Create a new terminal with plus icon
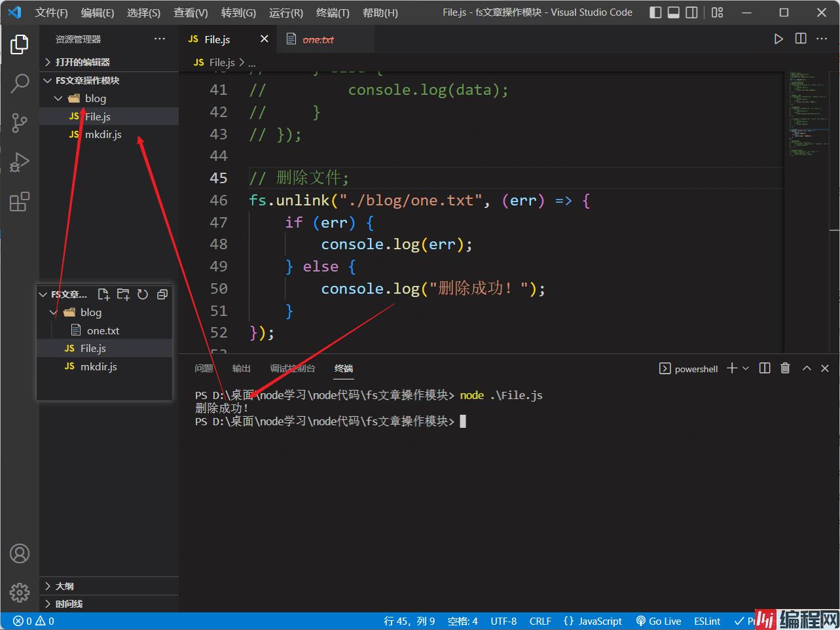This screenshot has height=630, width=840. click(732, 368)
